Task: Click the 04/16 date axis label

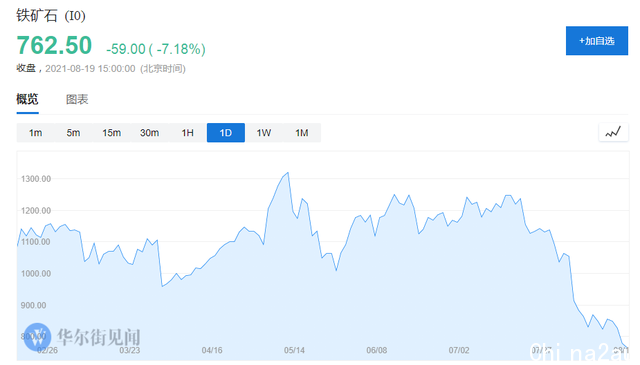Action: click(212, 350)
